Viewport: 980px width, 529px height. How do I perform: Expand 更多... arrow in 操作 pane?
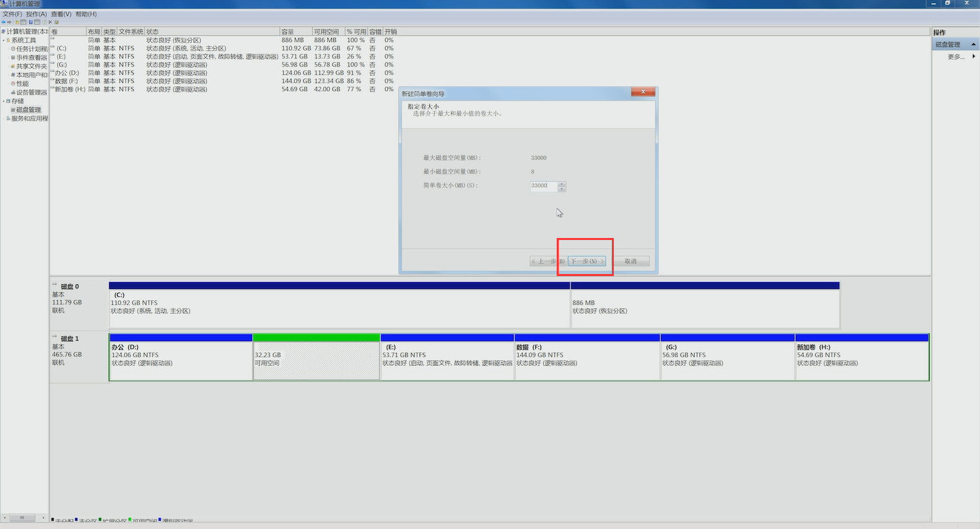coord(974,56)
